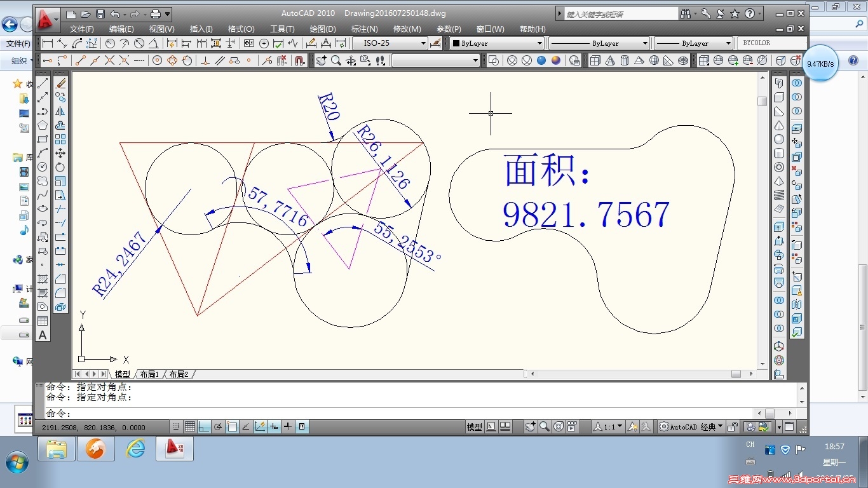Toggle Lineweight display in status bar
The height and width of the screenshot is (488, 868).
pos(288,427)
